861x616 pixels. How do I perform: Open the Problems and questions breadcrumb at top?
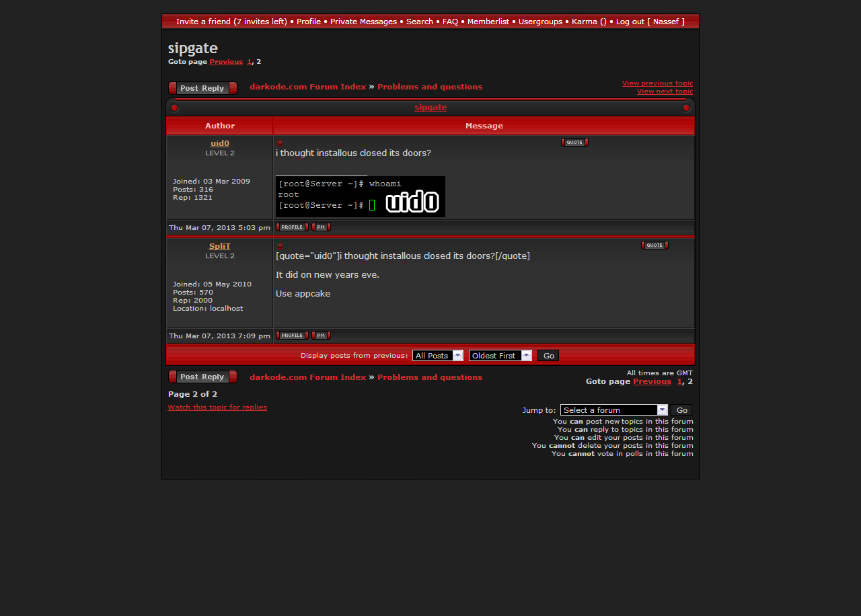(x=429, y=87)
